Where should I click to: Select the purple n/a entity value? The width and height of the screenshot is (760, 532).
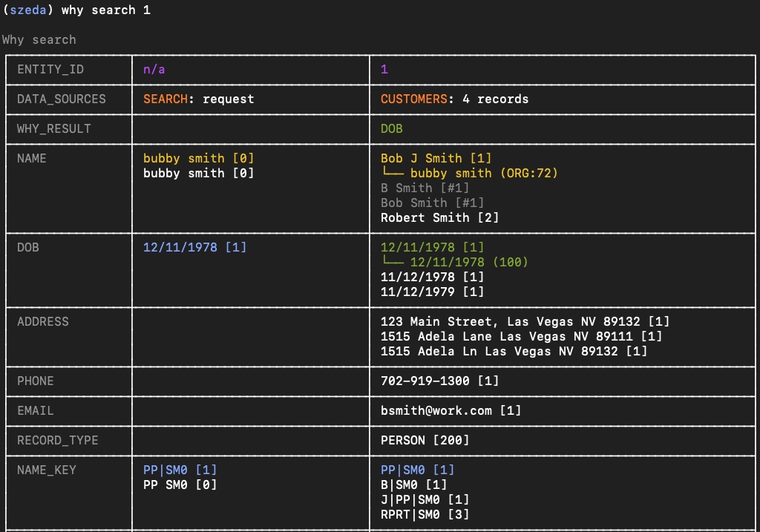tap(154, 70)
